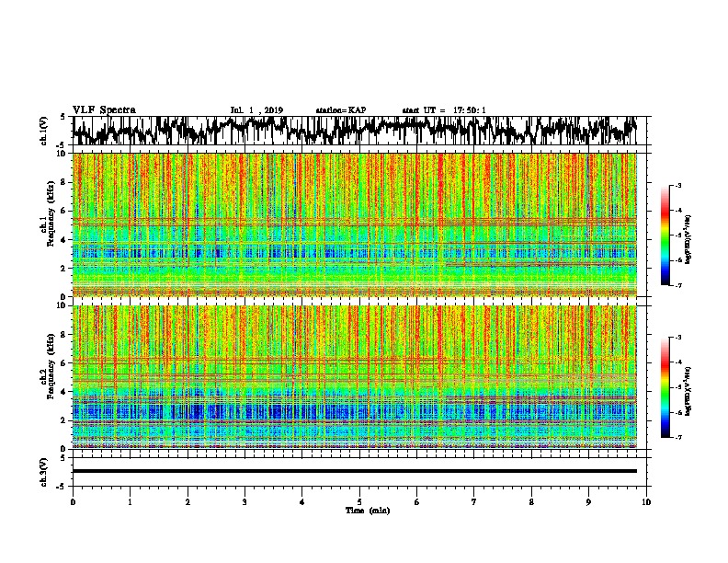The image size is (728, 563).
Task: Click the "start UT = 17:50:1" header text
Action: point(444,110)
